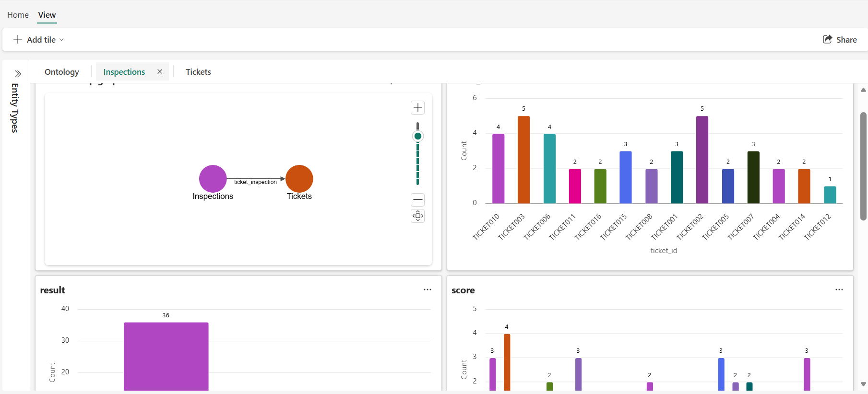This screenshot has width=868, height=394.
Task: Click the scroll up arrow of the dashboard
Action: 863,90
